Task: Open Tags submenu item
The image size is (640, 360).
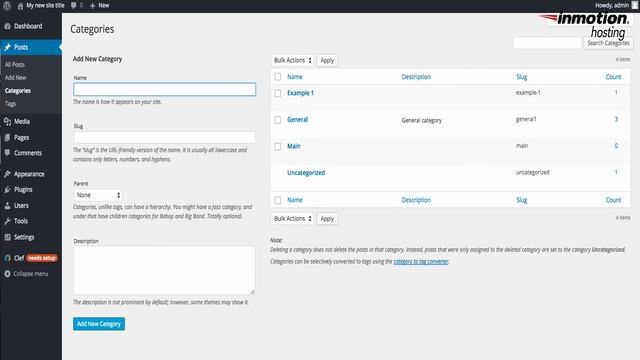Action: tap(10, 104)
